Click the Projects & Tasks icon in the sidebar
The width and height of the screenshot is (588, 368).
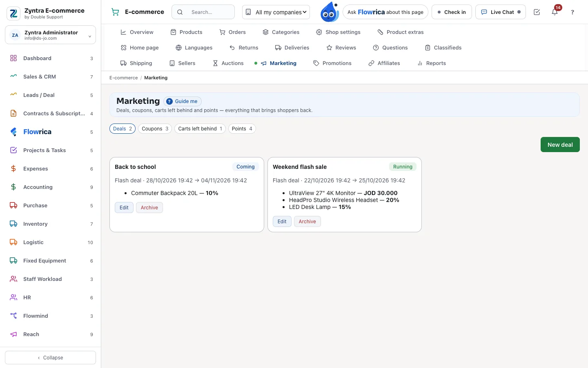pyautogui.click(x=13, y=150)
